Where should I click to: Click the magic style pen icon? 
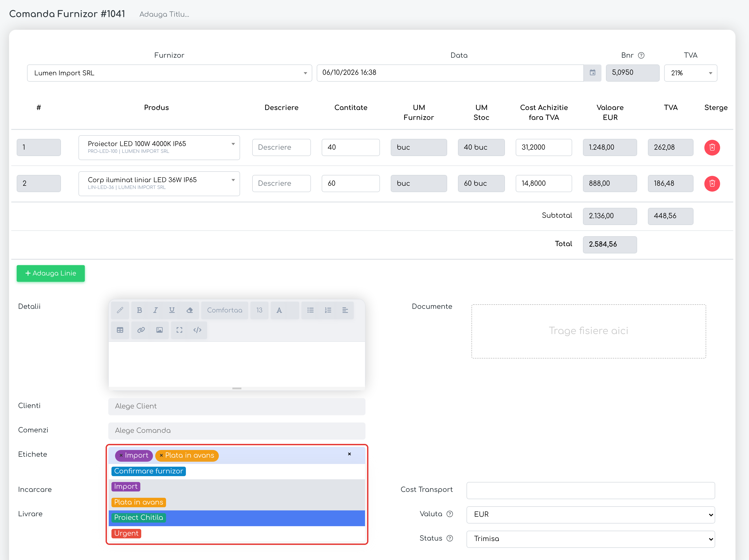tap(120, 310)
